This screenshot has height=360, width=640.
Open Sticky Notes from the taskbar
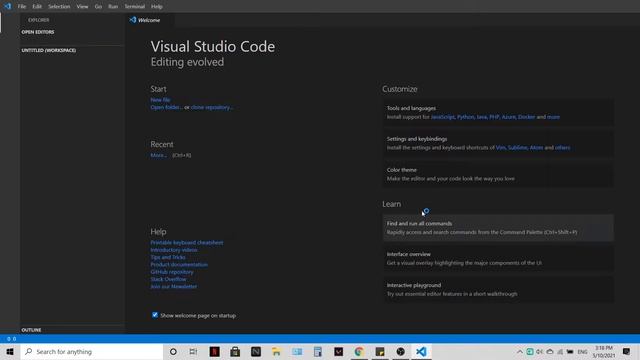[380, 351]
